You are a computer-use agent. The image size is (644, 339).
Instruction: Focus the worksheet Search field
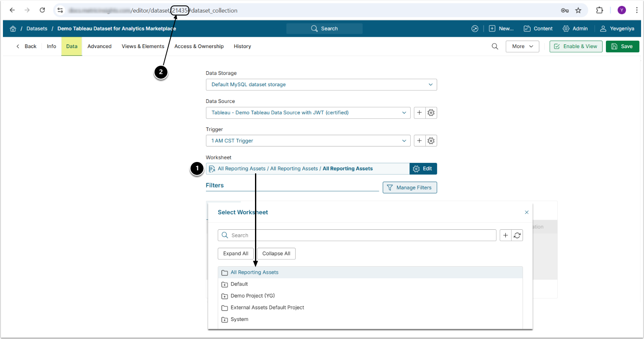(357, 235)
